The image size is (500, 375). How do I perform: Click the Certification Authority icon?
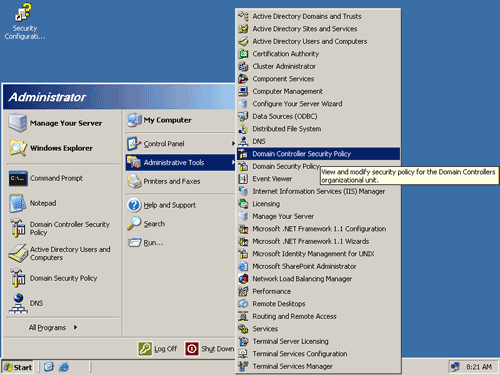point(243,54)
